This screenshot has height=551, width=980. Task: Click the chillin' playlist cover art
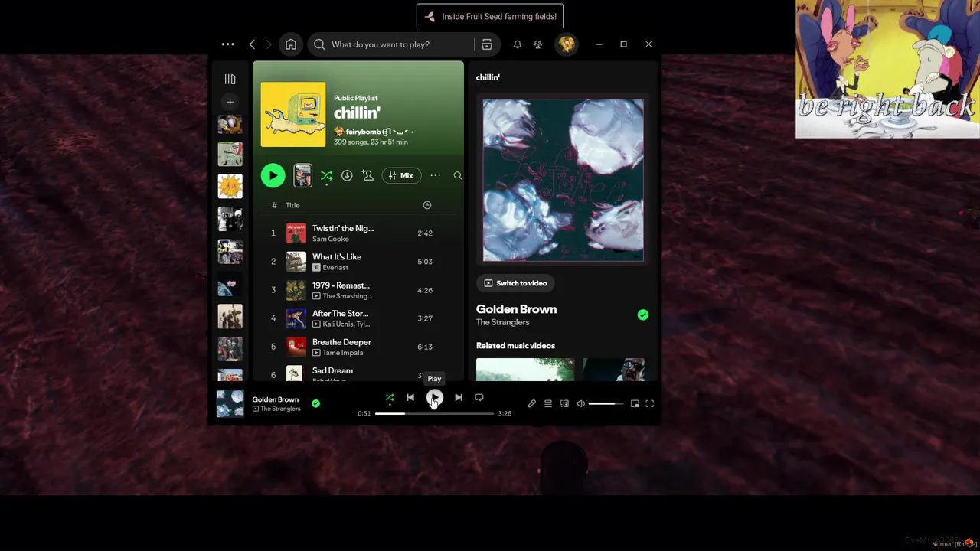pyautogui.click(x=293, y=115)
